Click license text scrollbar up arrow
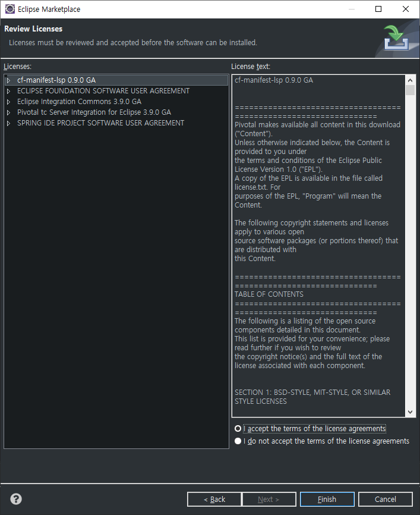This screenshot has width=420, height=515. coord(410,80)
